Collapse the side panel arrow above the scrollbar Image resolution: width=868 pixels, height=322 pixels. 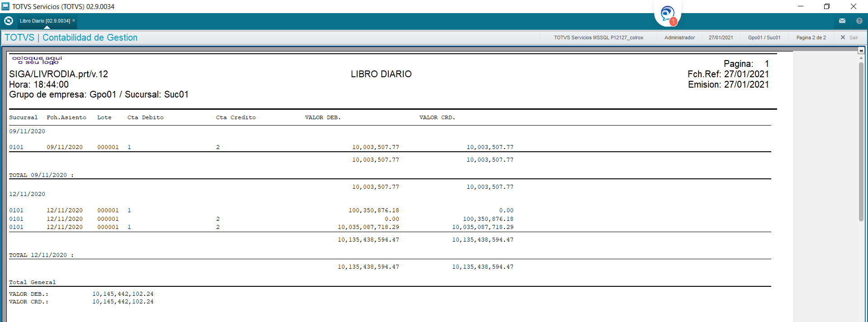861,51
